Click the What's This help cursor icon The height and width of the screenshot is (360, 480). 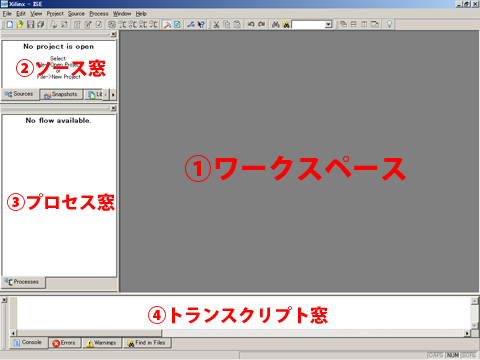[201, 24]
